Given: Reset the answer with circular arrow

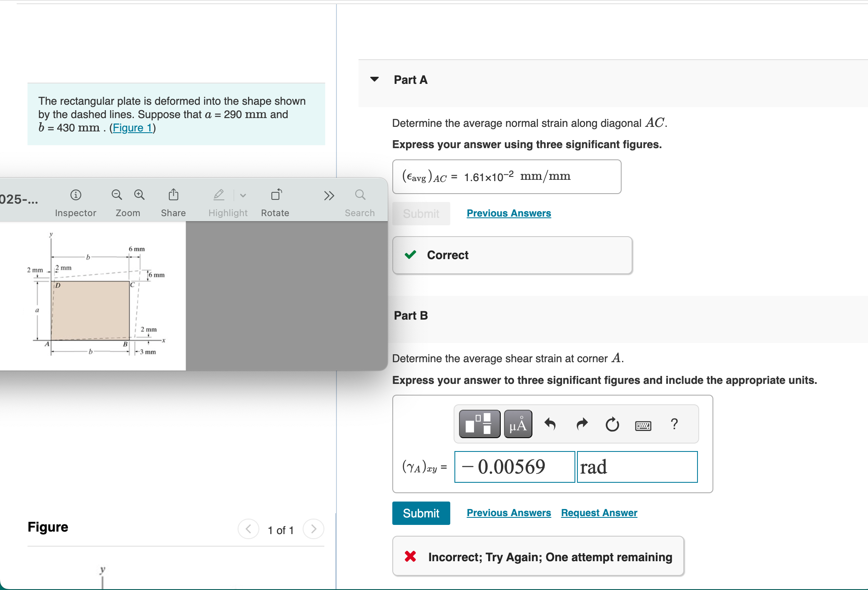Looking at the screenshot, I should 612,425.
